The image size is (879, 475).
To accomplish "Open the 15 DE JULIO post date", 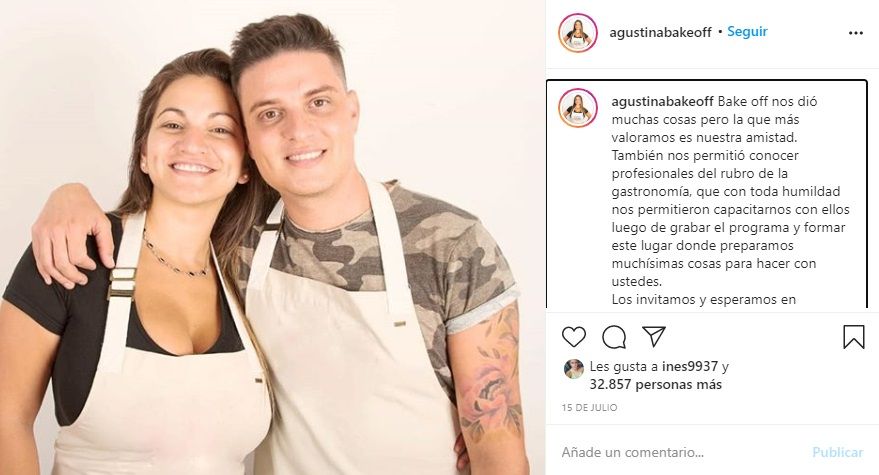I will (x=589, y=408).
